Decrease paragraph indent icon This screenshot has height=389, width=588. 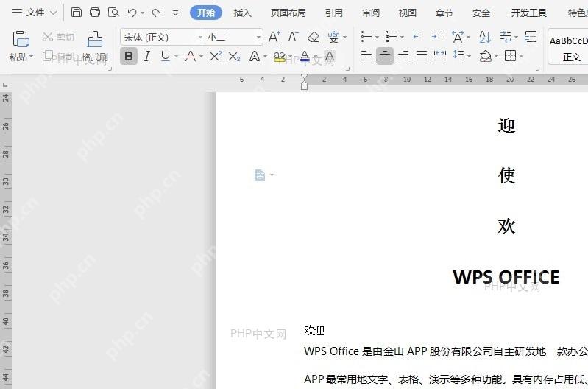tap(419, 37)
